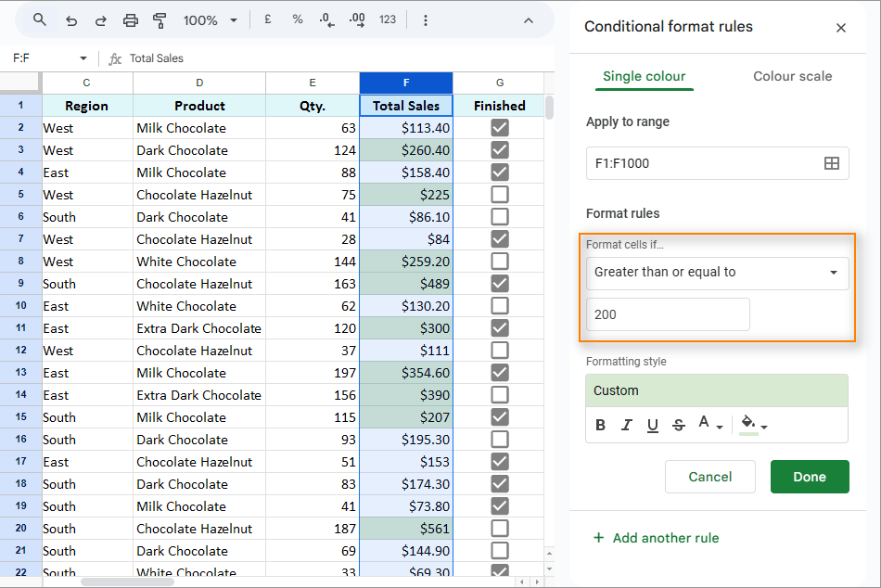Image resolution: width=881 pixels, height=588 pixels.
Task: Select the Single colour tab
Action: pos(644,76)
